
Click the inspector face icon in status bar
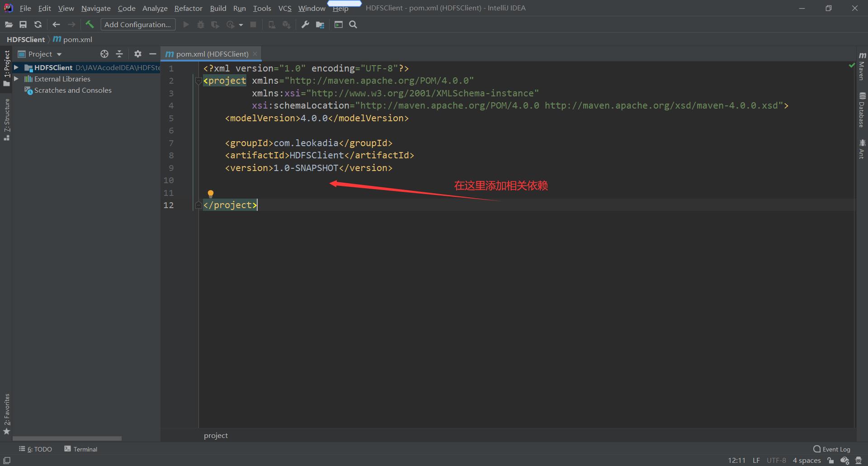point(859,461)
